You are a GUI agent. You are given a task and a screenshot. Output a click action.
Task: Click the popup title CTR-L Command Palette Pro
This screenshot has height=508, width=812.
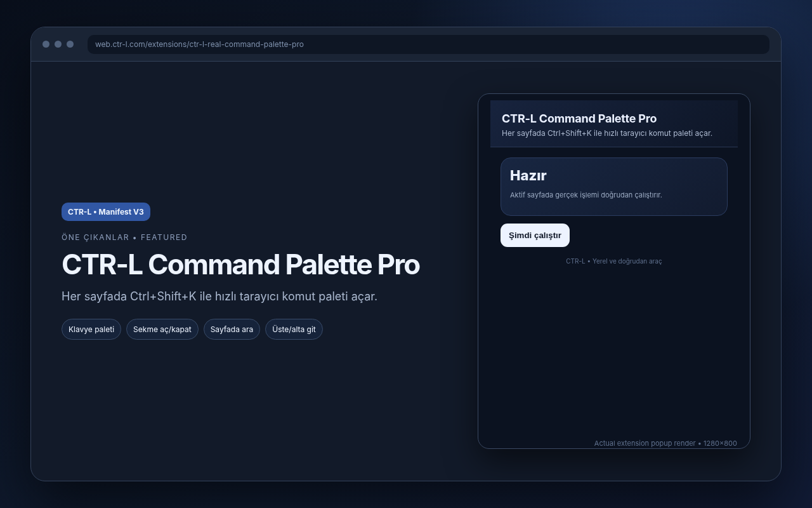tap(579, 119)
